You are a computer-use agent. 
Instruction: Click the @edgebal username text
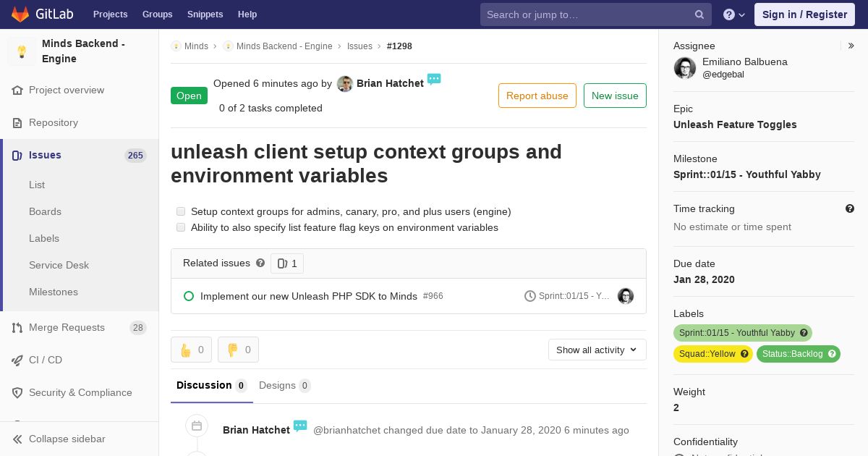[x=723, y=75]
